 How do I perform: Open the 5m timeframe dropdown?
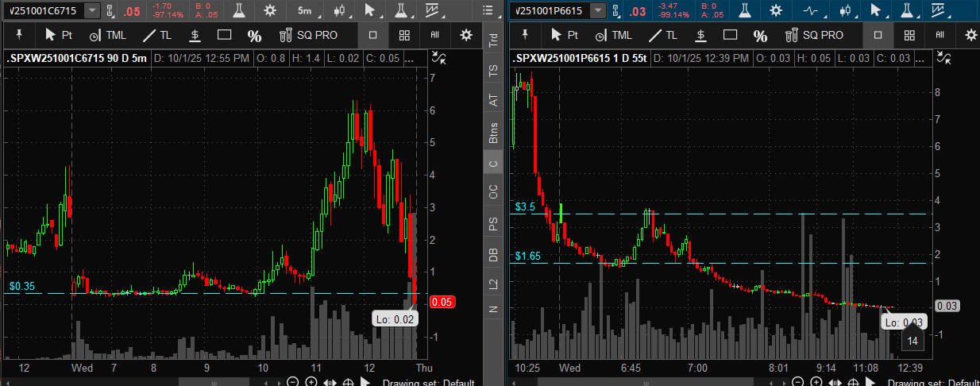[305, 10]
